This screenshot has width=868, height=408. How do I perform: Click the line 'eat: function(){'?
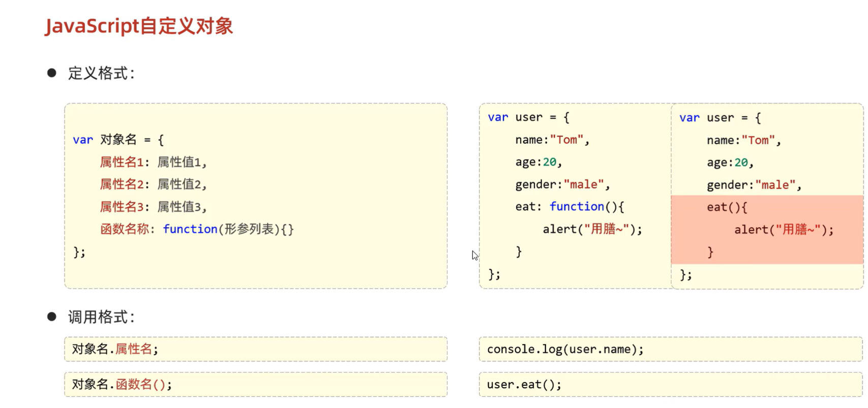[570, 207]
